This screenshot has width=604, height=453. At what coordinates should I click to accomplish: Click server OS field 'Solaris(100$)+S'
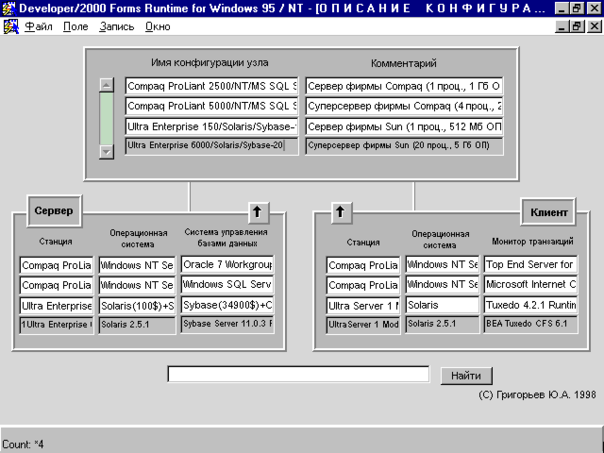137,306
